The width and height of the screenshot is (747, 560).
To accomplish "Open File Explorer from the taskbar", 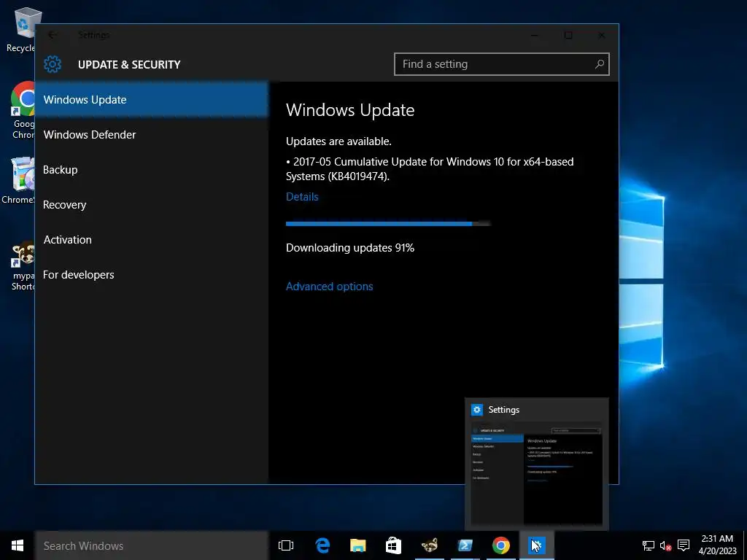I will 357,545.
